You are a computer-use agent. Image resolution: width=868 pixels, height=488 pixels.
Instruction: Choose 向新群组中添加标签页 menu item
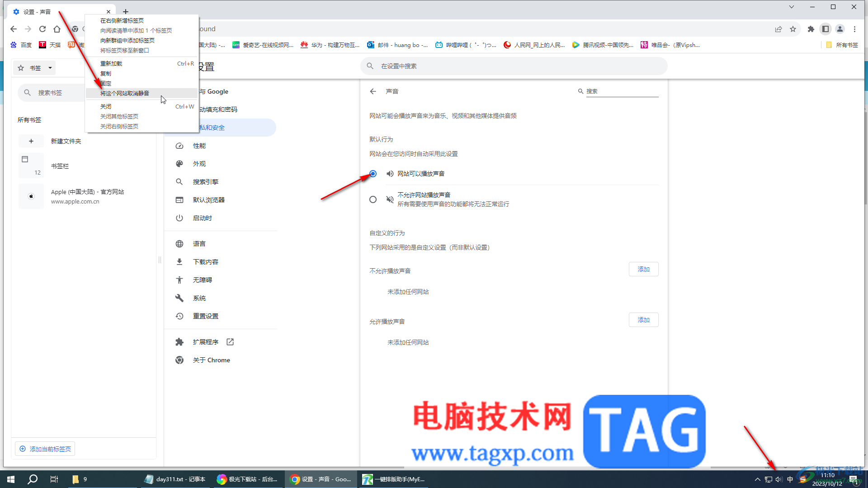142,41
